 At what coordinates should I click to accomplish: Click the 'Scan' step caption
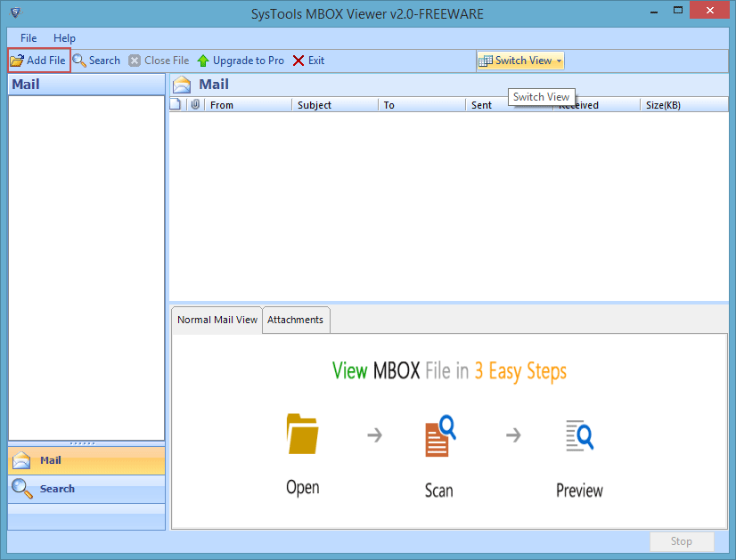439,491
